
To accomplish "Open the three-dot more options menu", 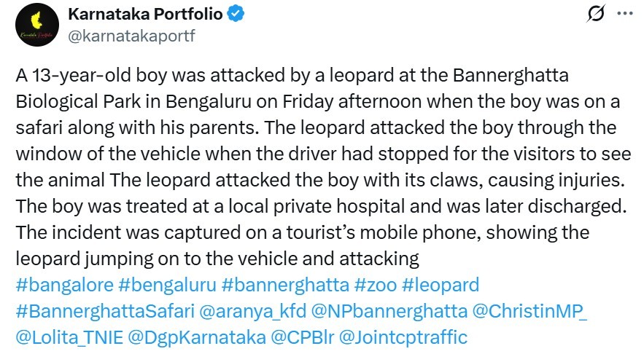I will click(625, 14).
